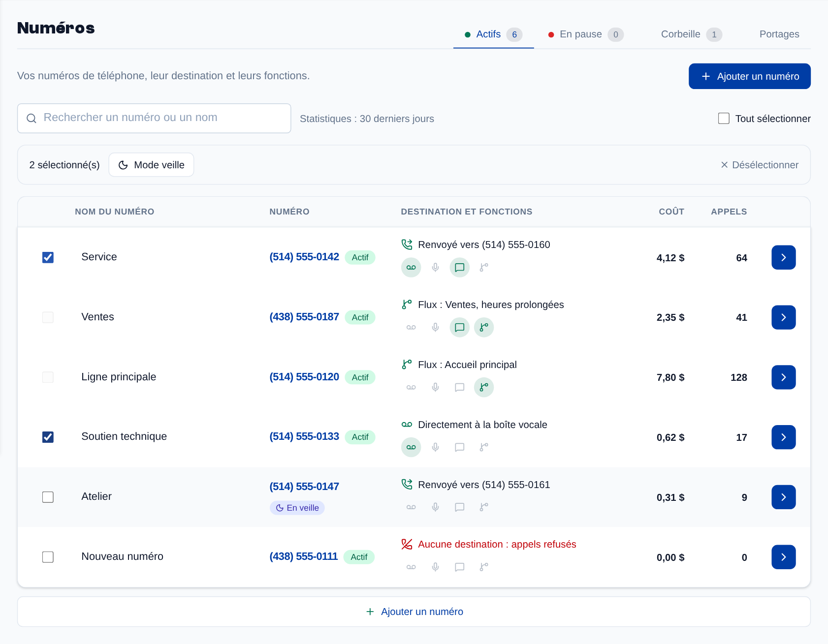Check the Atelier row checkbox

[48, 497]
